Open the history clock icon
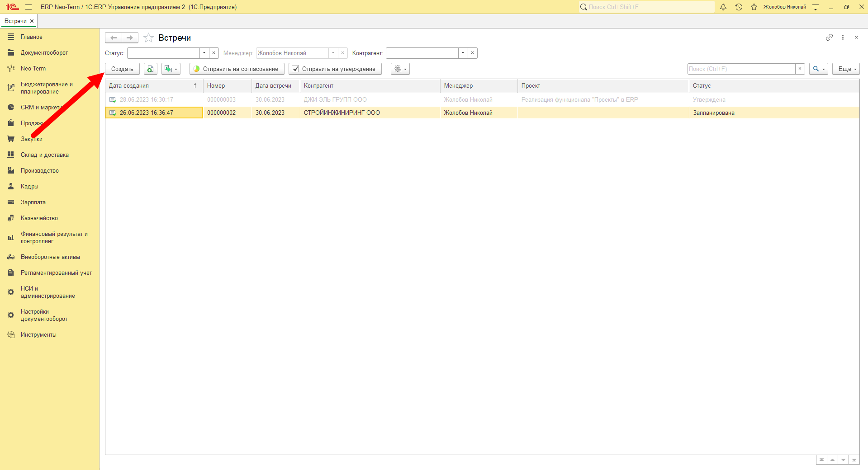Screen dimensions: 868x470 739,7
